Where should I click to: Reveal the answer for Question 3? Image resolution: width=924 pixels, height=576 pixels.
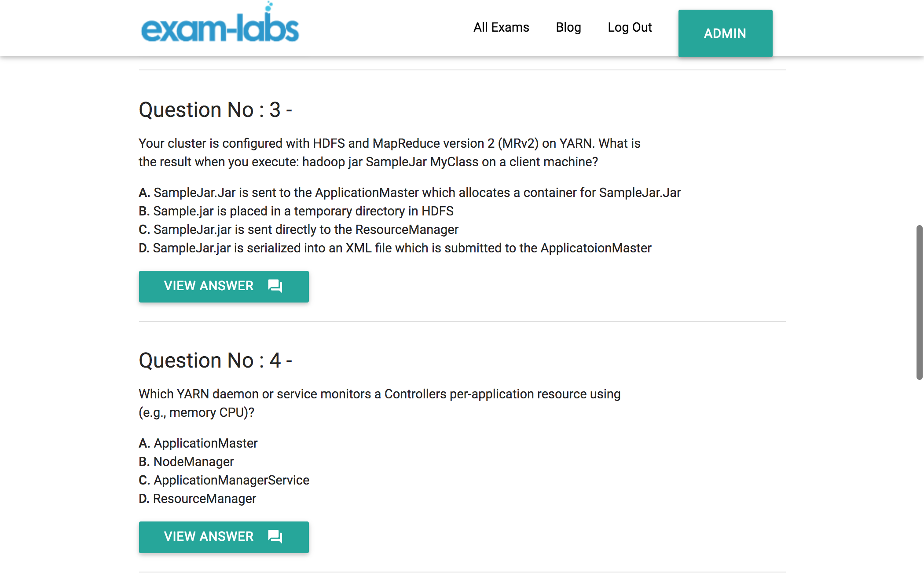(x=224, y=286)
